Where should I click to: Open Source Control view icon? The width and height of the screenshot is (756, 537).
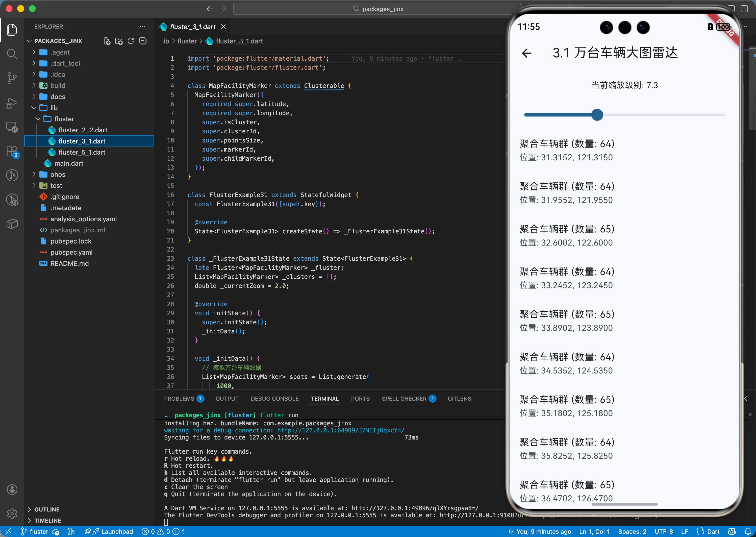pos(12,78)
